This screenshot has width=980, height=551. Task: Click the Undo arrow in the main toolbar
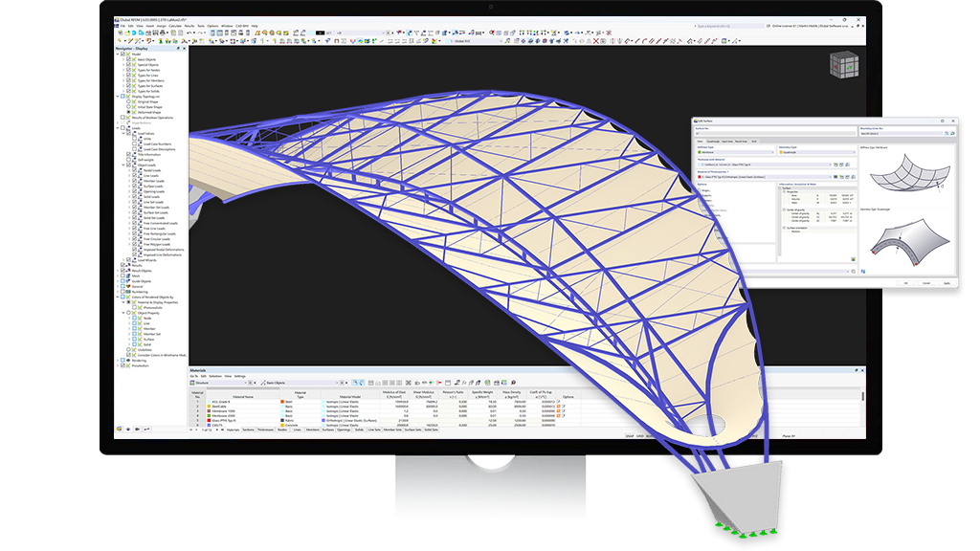point(189,33)
